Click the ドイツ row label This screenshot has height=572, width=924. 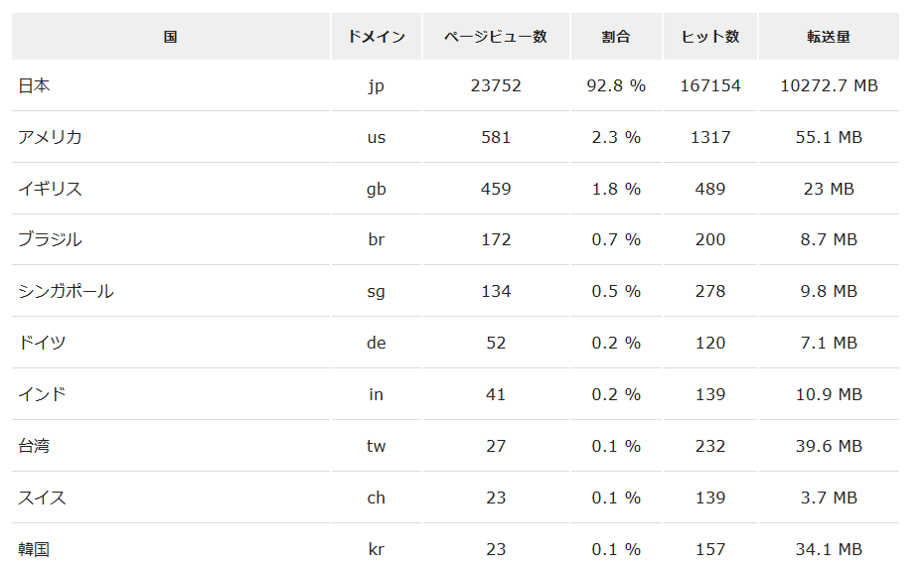tap(42, 343)
